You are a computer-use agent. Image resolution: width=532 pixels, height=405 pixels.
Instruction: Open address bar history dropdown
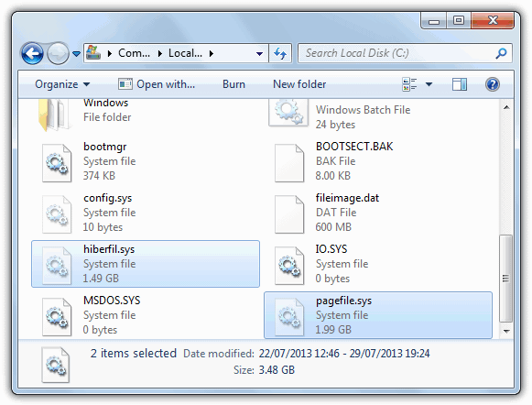pos(259,54)
